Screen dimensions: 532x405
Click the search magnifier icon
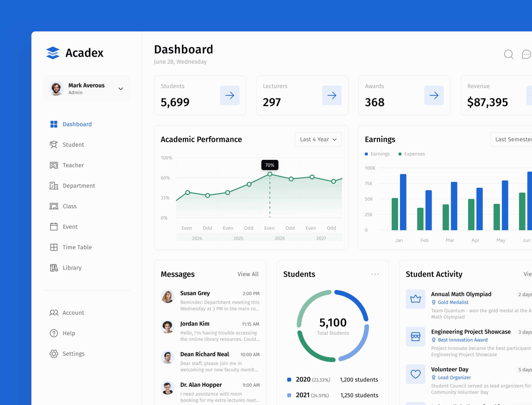(x=508, y=54)
